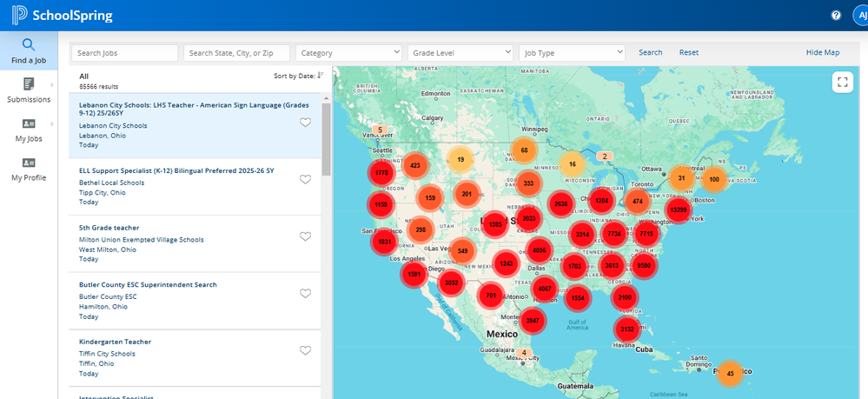Open the Submissions sidebar section
The width and height of the screenshot is (868, 399).
pos(29,90)
